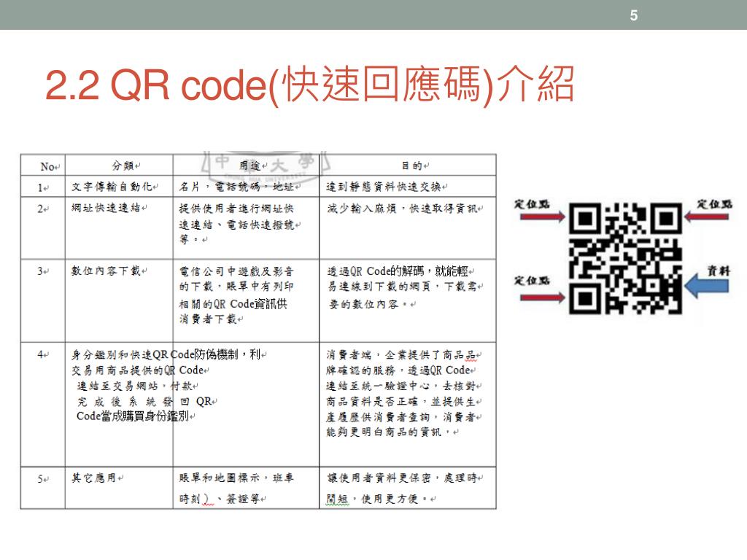This screenshot has width=747, height=560.
Task: Click the '資料' label beside the QR code
Action: pos(719,271)
